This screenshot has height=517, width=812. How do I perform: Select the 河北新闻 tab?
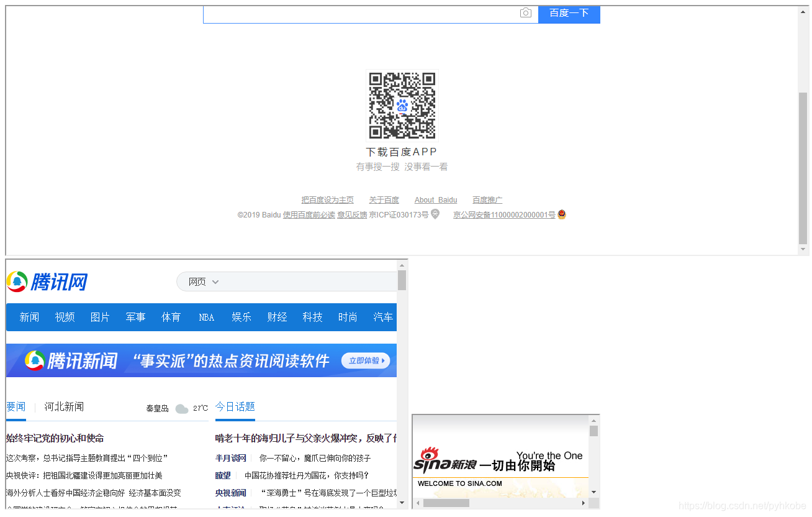pyautogui.click(x=64, y=407)
